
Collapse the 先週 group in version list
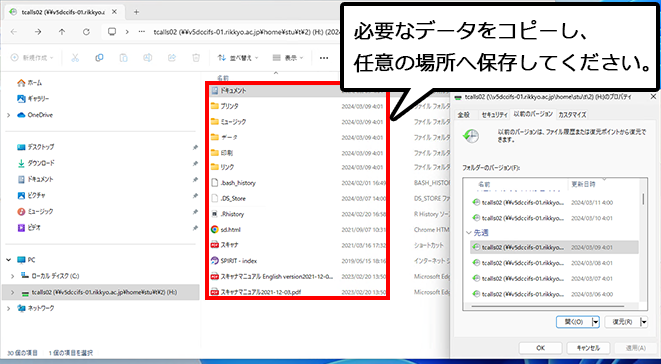469,233
